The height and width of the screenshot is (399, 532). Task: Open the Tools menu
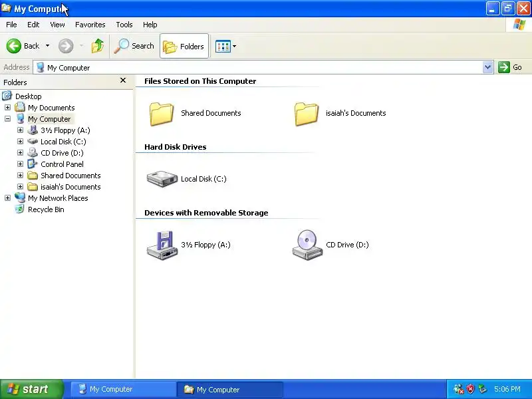124,25
